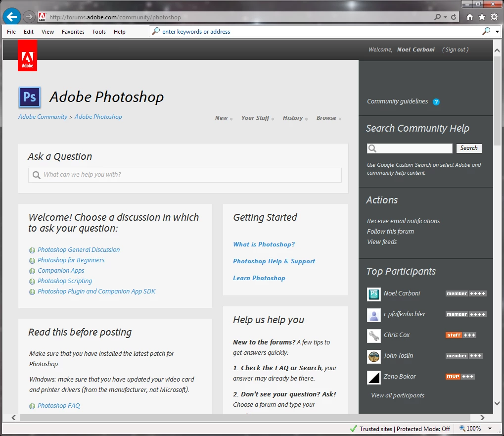This screenshot has height=436, width=504.
Task: Open the Help menu
Action: [x=120, y=32]
